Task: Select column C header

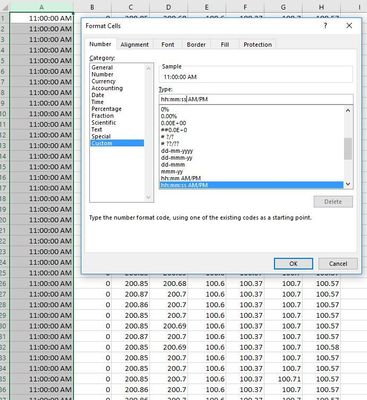Action: pos(130,7)
